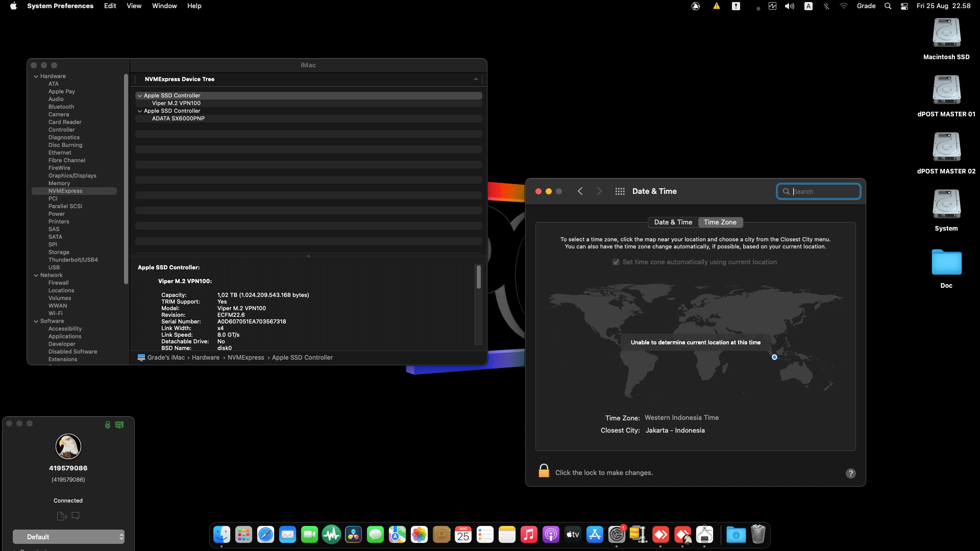Open the Help menu
Viewport: 980px width, 551px height.
(194, 6)
